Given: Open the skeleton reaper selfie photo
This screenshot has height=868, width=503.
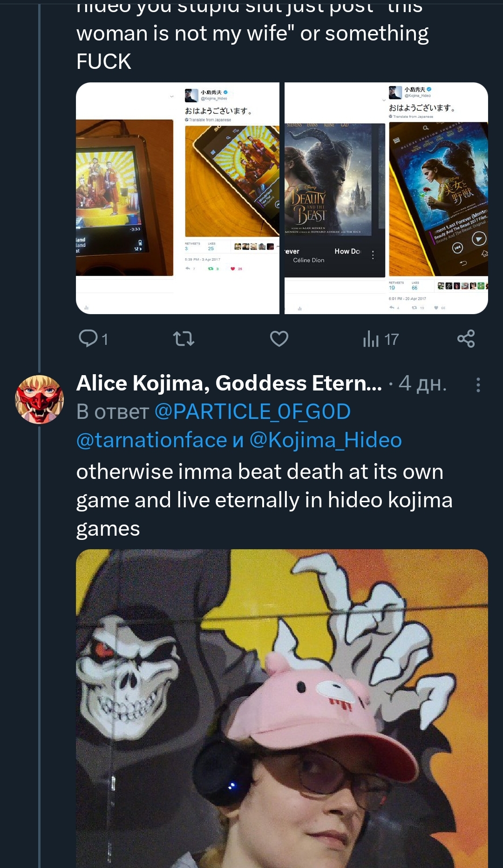Looking at the screenshot, I should (x=282, y=708).
